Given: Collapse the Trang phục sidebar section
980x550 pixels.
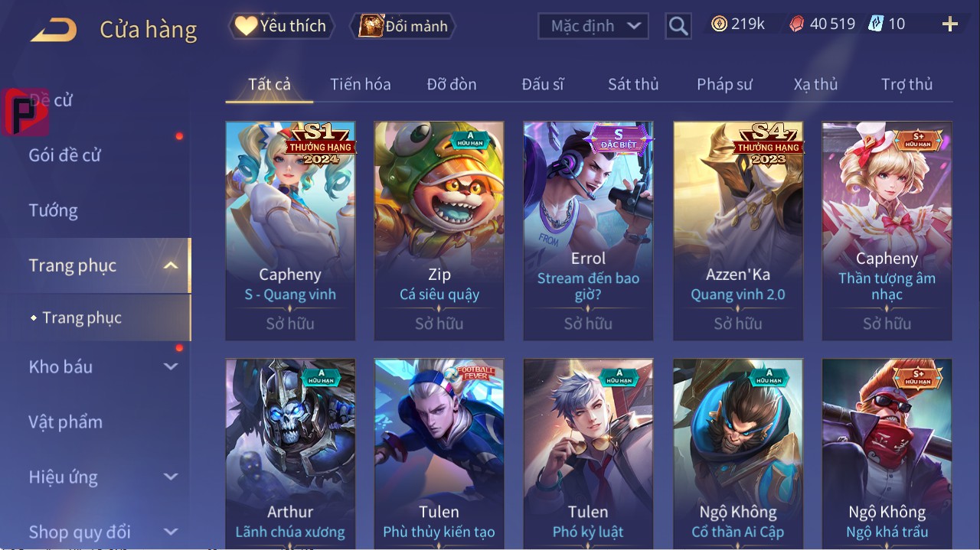Looking at the screenshot, I should pos(171,266).
